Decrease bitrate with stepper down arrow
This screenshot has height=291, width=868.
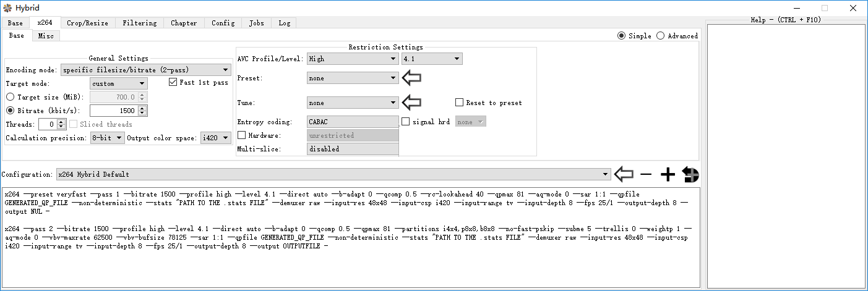[x=143, y=113]
